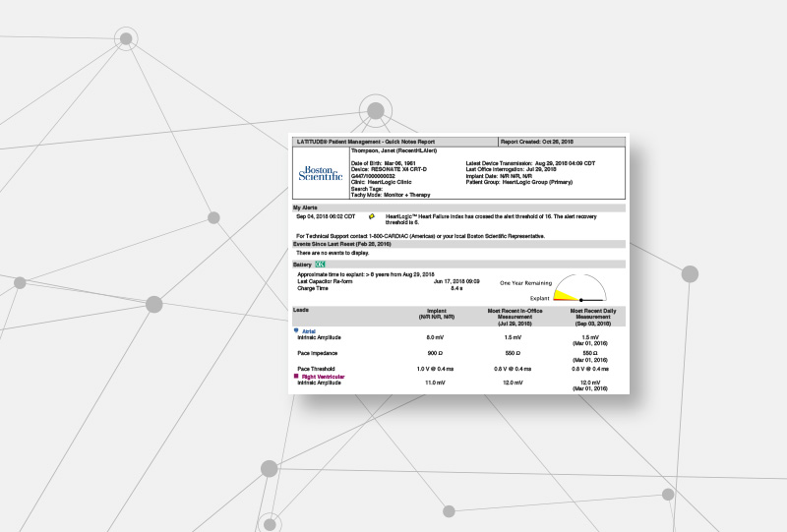Expand the Leads section header
The image size is (787, 532).
coord(302,310)
